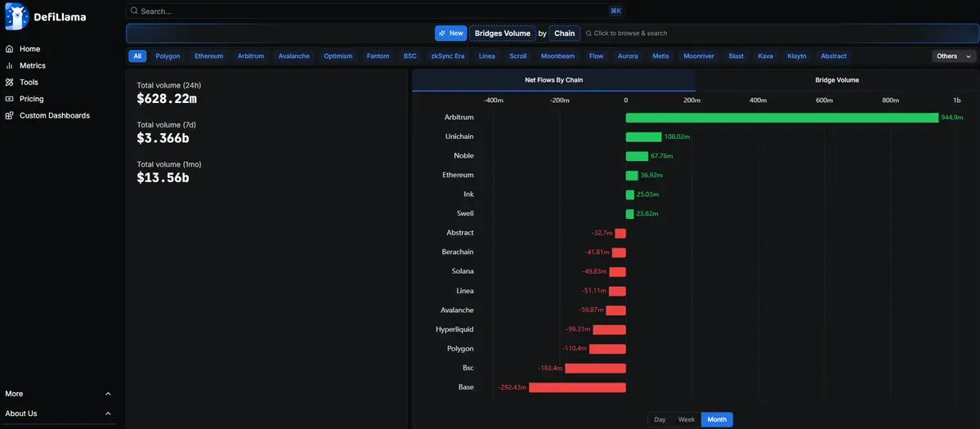The height and width of the screenshot is (429, 980).
Task: Click the Home house icon in sidebar
Action: 9,49
